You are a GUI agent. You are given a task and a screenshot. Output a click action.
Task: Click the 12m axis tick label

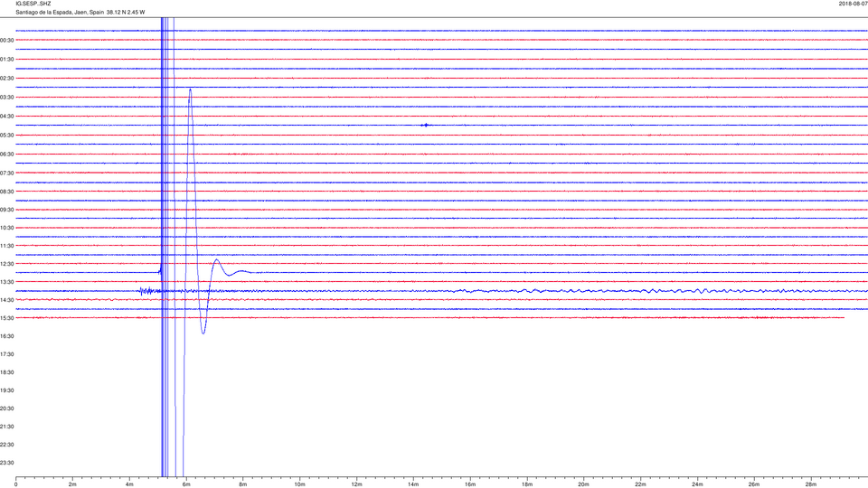tap(356, 484)
